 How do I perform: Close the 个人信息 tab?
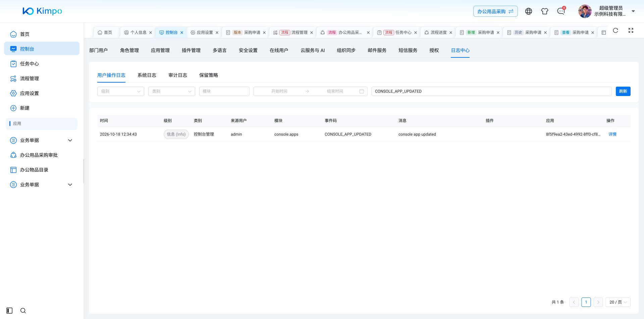point(151,33)
